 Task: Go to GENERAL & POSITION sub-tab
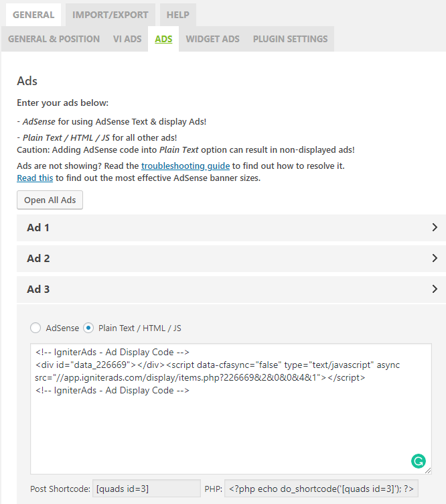54,39
